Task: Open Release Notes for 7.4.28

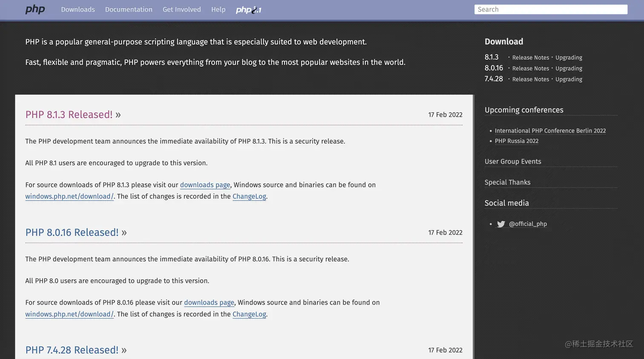Action: (x=531, y=79)
